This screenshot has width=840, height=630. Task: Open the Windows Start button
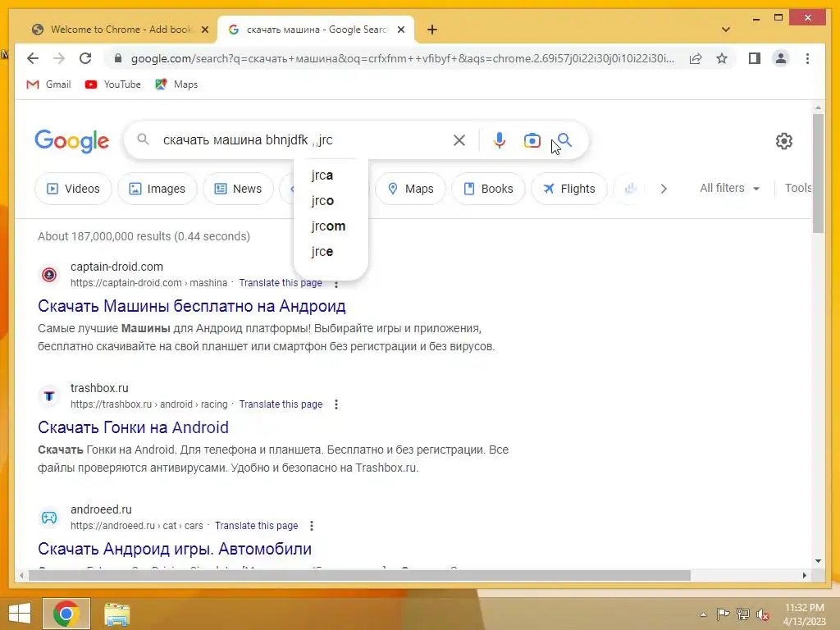20,614
